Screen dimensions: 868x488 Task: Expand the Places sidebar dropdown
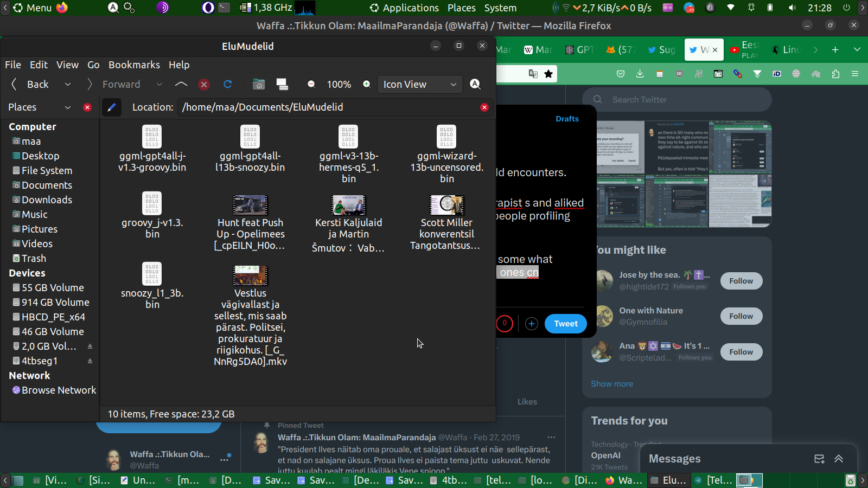68,107
